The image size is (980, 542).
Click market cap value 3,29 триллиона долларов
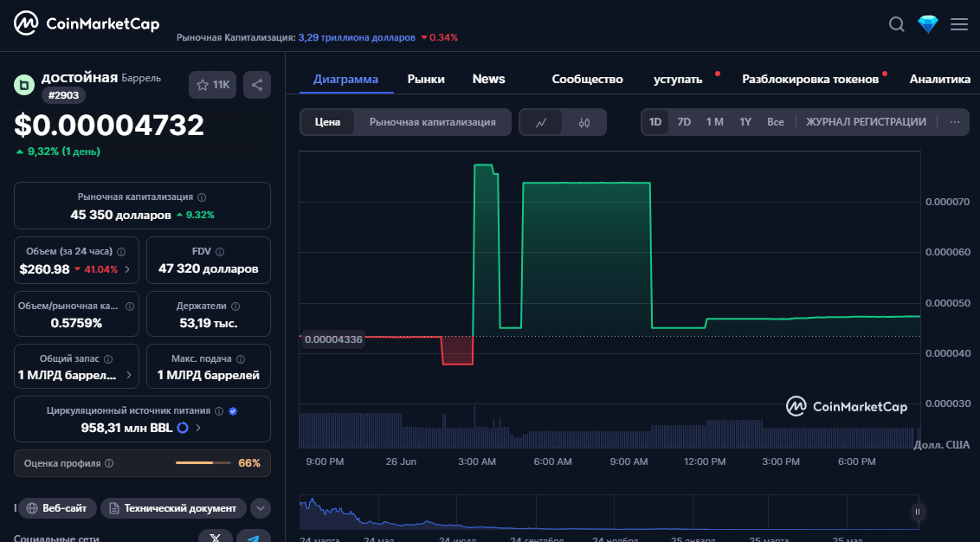(357, 37)
